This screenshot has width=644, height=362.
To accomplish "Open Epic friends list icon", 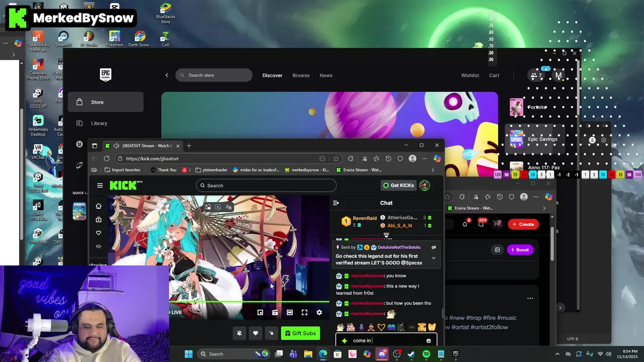I will (536, 76).
